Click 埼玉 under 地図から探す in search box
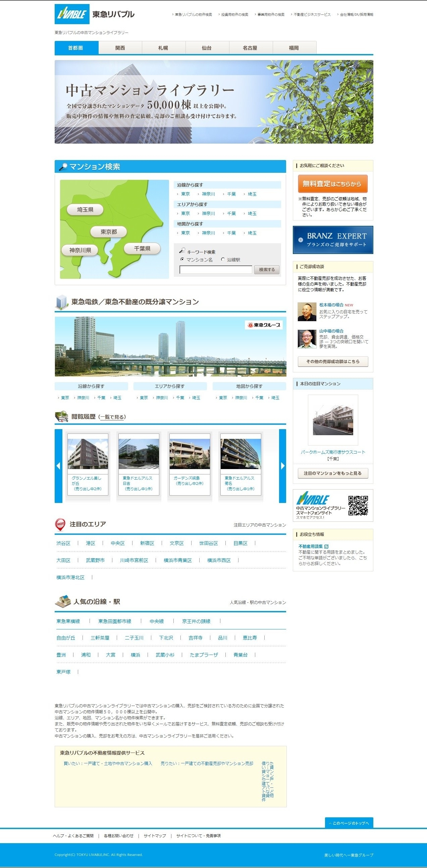Screen dimensions: 427x868 (x=252, y=233)
